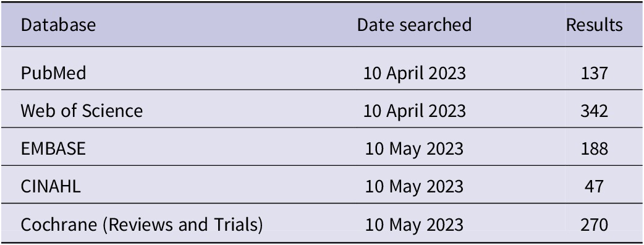The image size is (644, 245).
Task: Select the 137 results value
Action: point(595,74)
